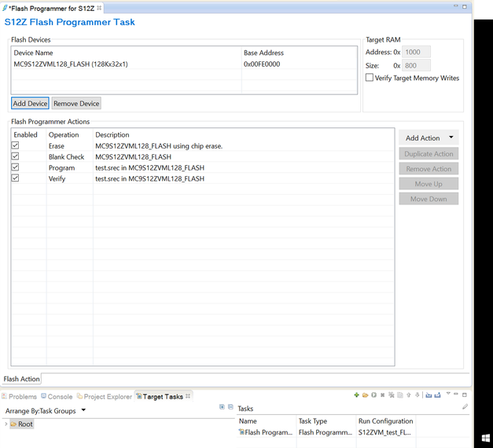
Task: Select the Root tree item
Action: point(21,424)
